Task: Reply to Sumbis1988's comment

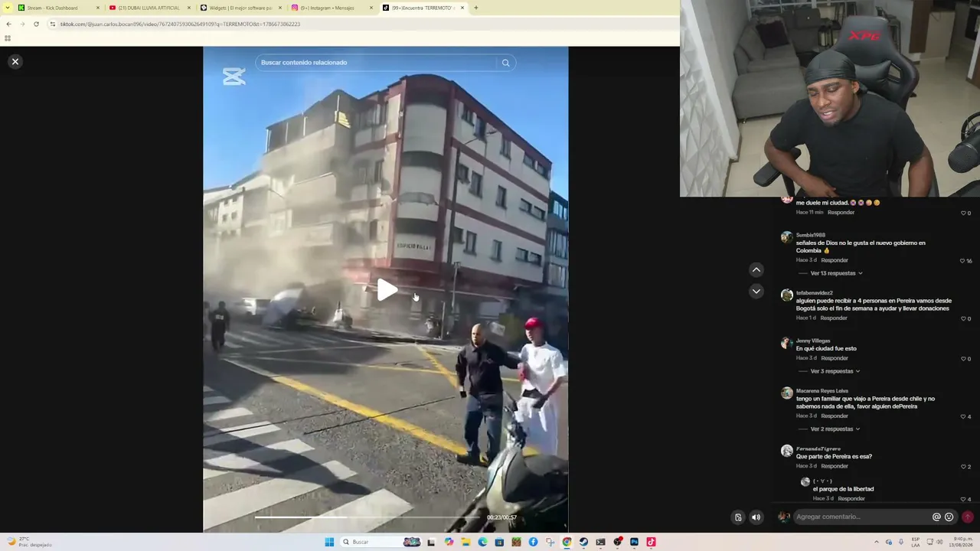Action: click(835, 260)
